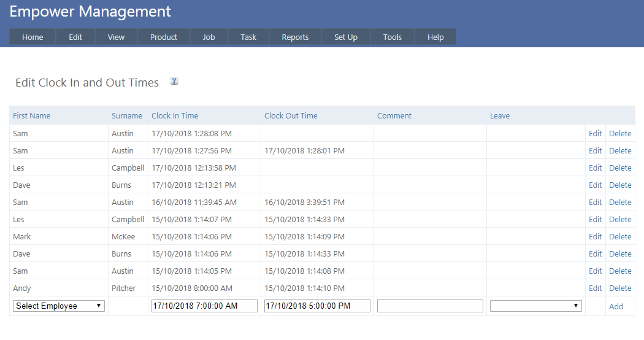Edit Les Campbell's 17/10/2018 clock entry
This screenshot has height=340, width=644.
[x=595, y=168]
